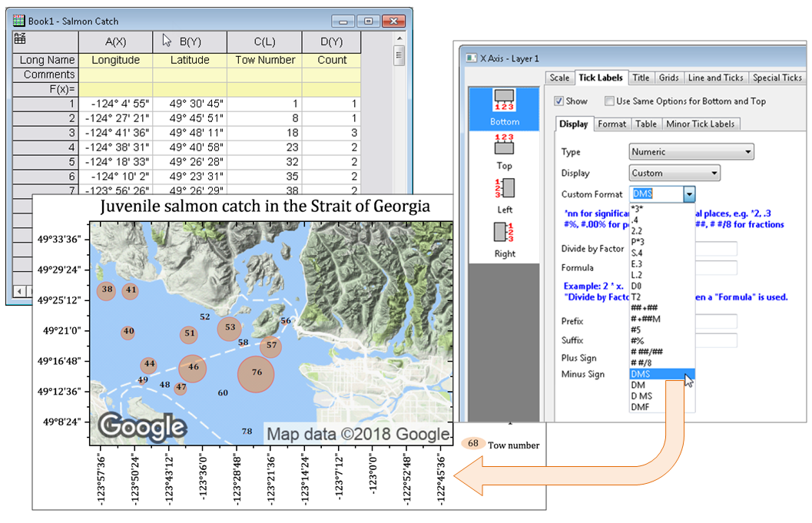
Task: Click the Book1 workbook title icon
Action: [x=18, y=21]
